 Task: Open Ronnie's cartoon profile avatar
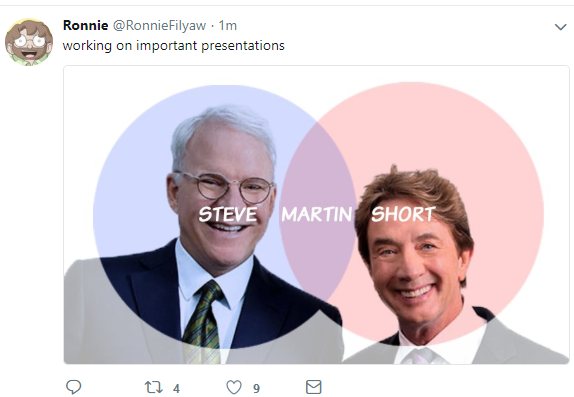[29, 42]
